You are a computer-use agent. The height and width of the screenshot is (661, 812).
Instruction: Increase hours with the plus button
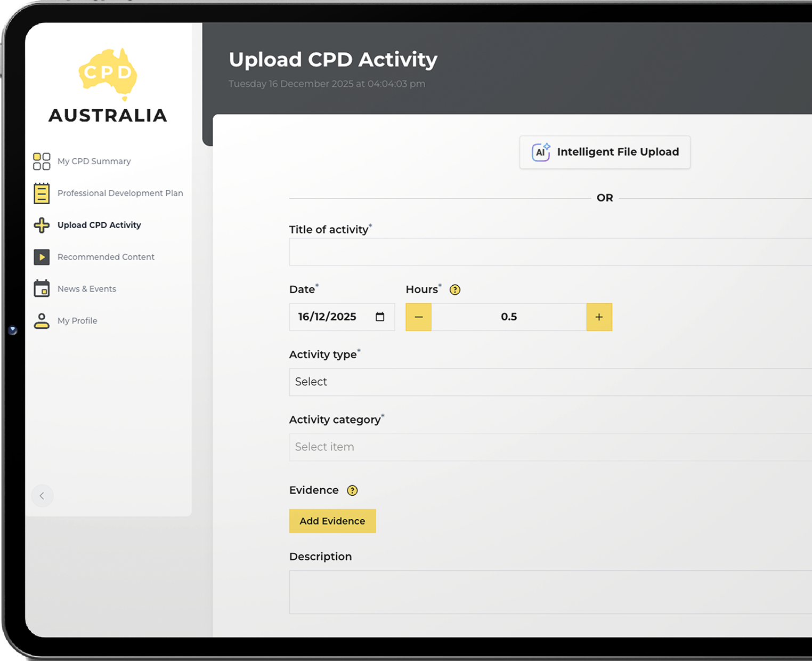point(599,317)
